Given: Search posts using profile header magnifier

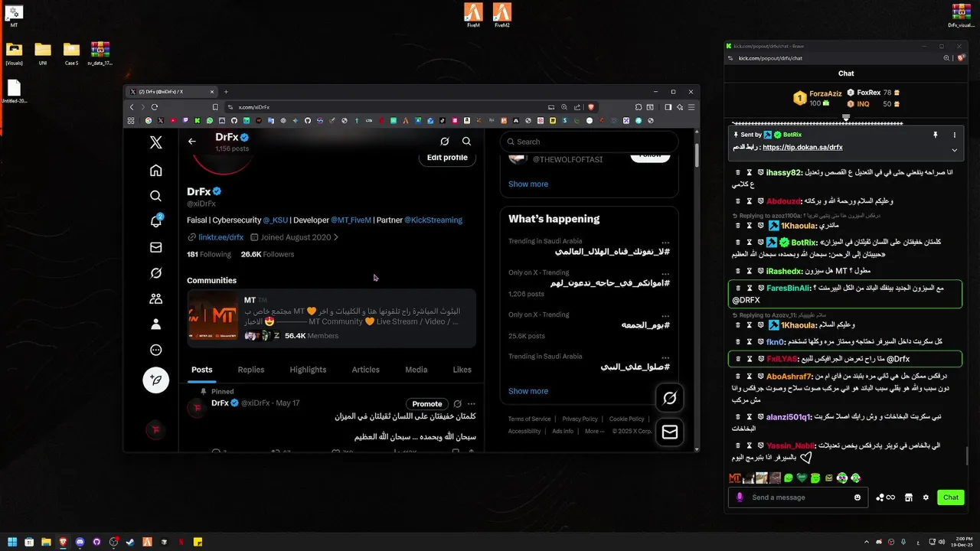Looking at the screenshot, I should 466,141.
